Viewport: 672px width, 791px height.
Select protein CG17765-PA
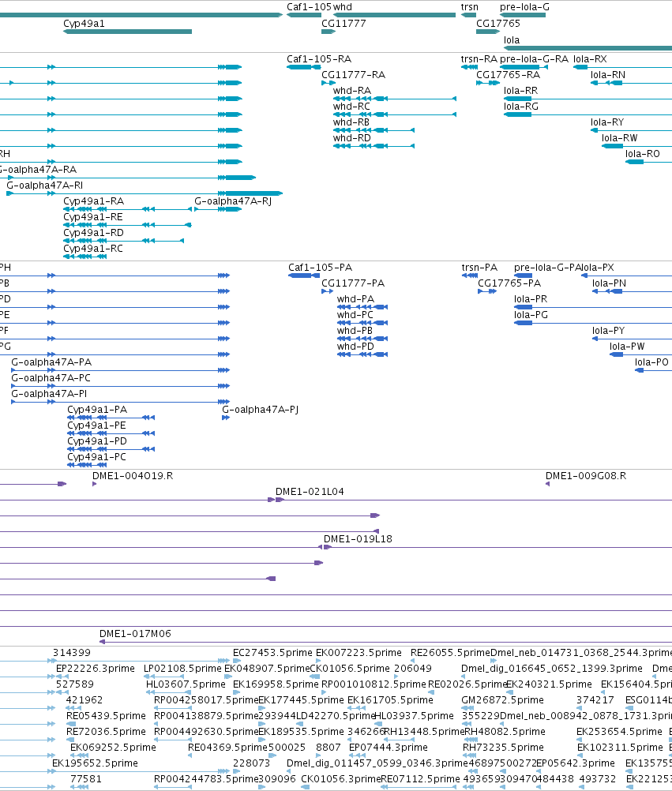point(509,283)
